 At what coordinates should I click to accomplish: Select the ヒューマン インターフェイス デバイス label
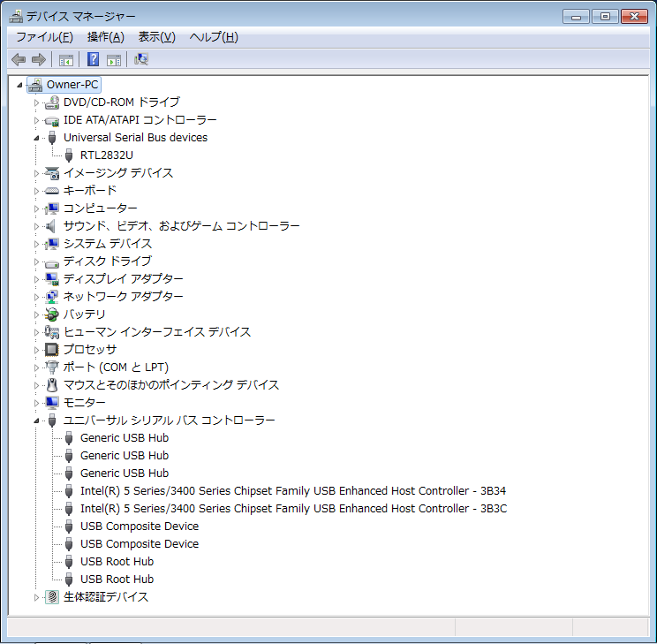coord(156,332)
